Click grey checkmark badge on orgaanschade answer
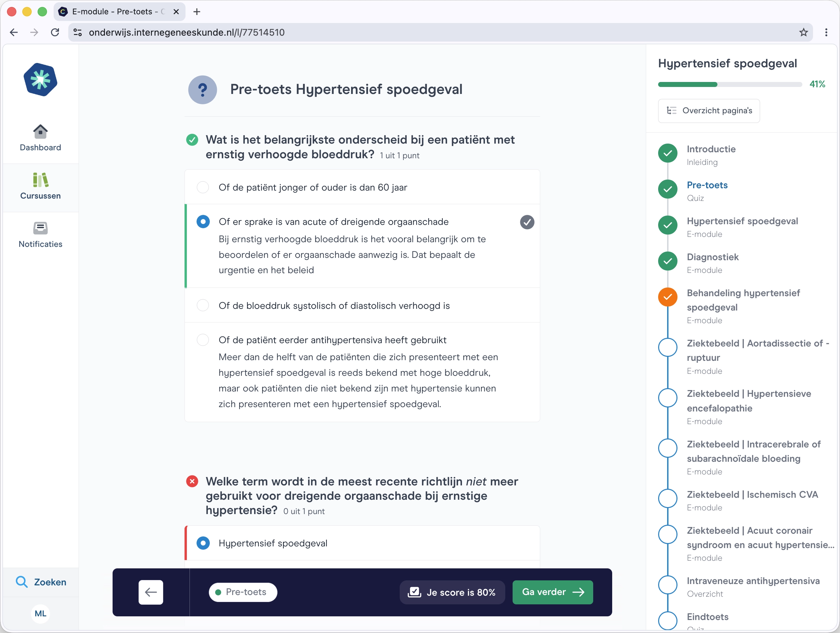Image resolution: width=840 pixels, height=633 pixels. [527, 222]
